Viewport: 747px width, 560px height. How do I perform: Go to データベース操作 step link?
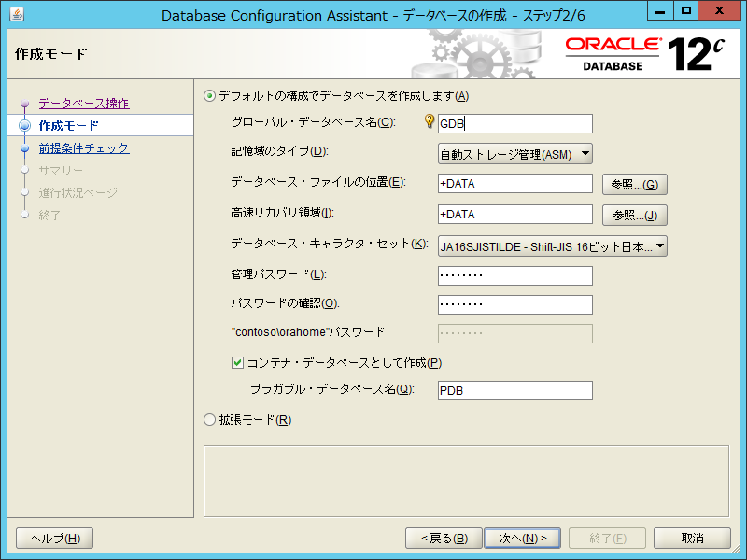tap(84, 104)
